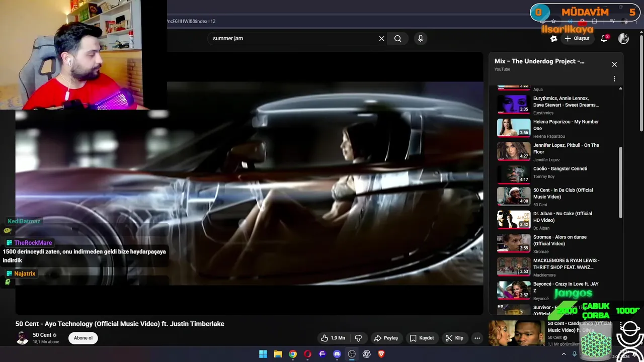Screen dimensions: 644x362
Task: Open Candy Shop recommended video thumbnail
Action: coord(517,333)
